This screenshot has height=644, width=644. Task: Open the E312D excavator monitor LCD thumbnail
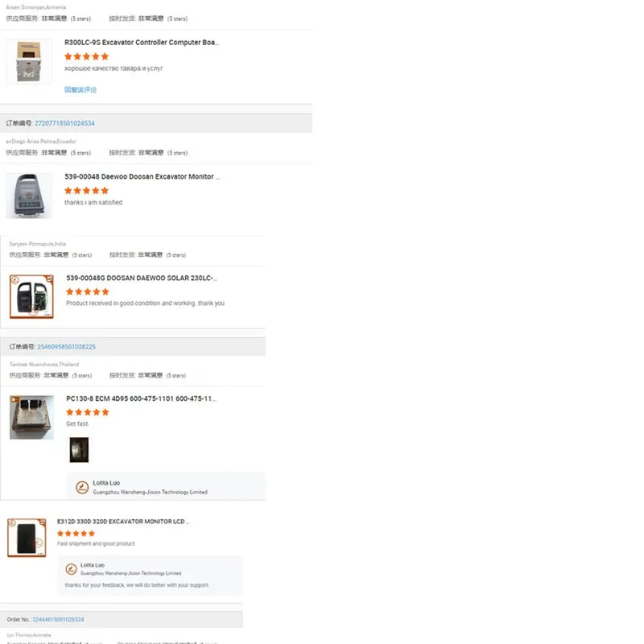click(27, 538)
